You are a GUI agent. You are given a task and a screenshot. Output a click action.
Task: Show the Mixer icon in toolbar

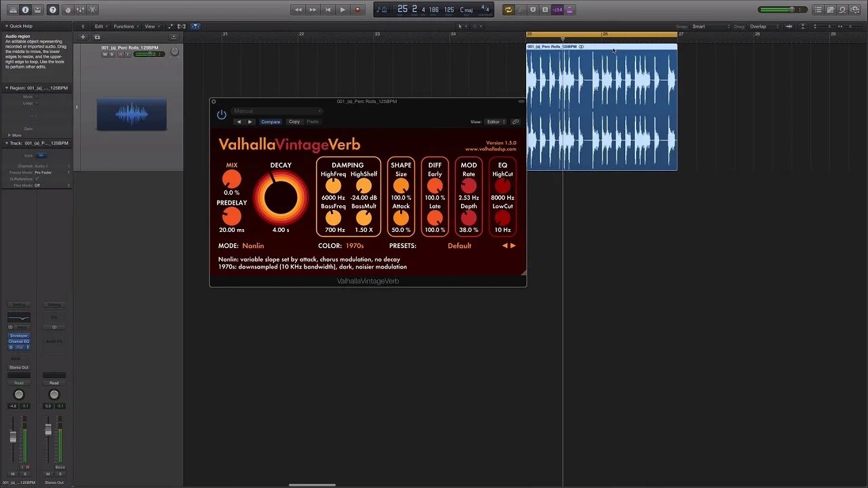click(x=80, y=9)
